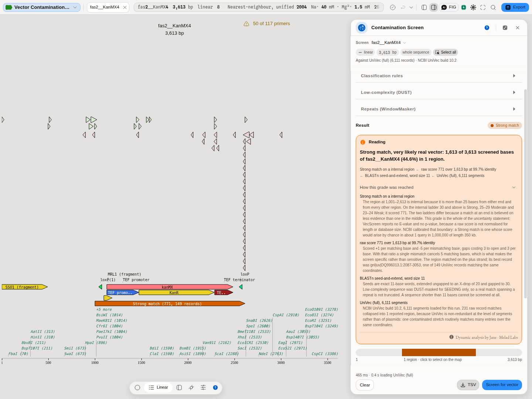Click the SSO1 (fragment) feature

tap(24, 287)
